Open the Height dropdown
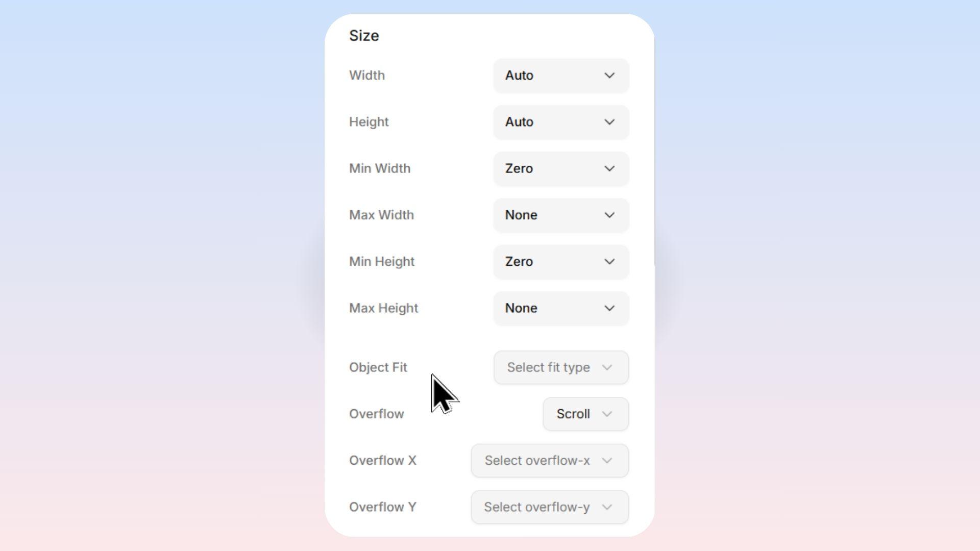The image size is (980, 551). pyautogui.click(x=560, y=122)
